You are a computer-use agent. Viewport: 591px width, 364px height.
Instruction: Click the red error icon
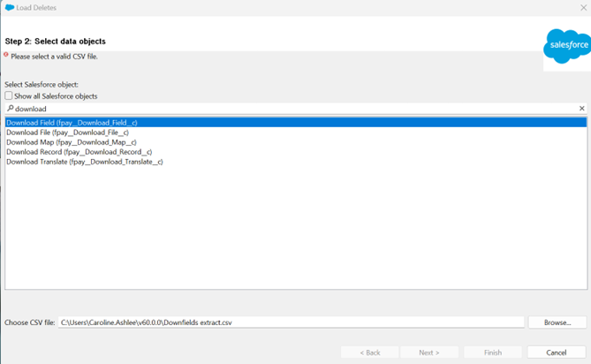(x=6, y=56)
